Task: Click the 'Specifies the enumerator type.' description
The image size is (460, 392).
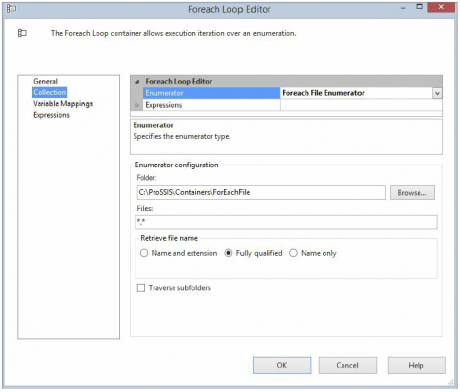Action: 182,136
